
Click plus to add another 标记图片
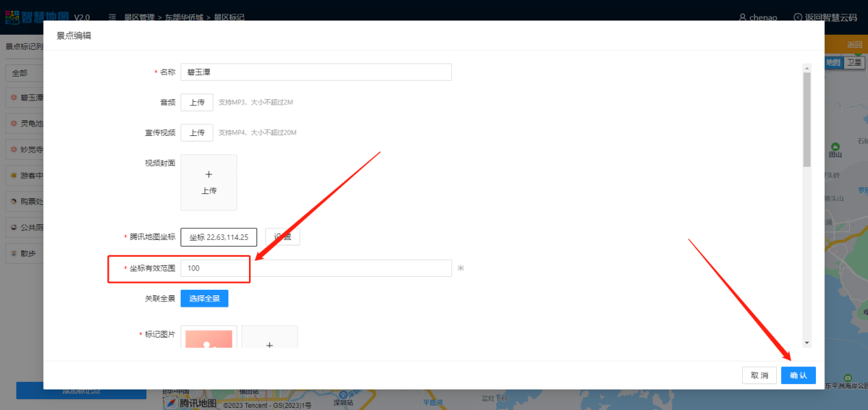[x=269, y=345]
